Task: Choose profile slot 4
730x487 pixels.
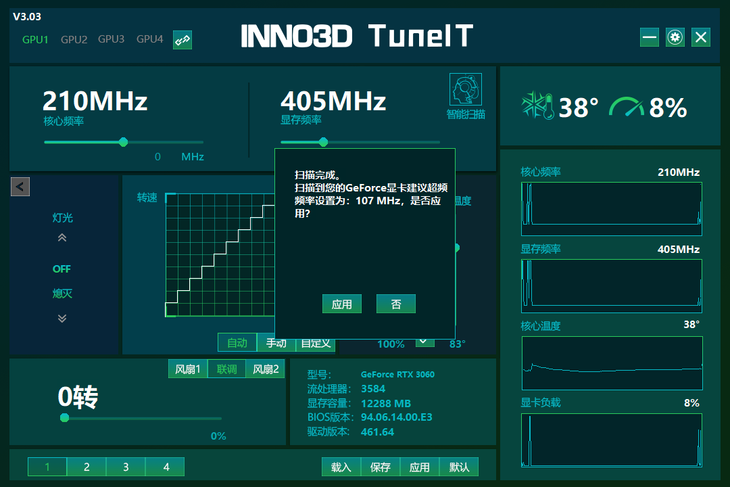Action: pos(166,467)
